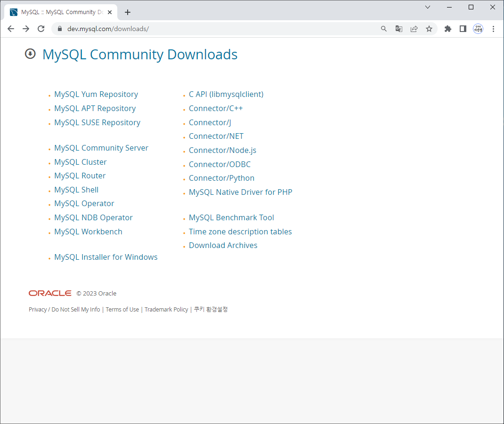504x424 pixels.
Task: Open MySQL APT Repository link
Action: 95,109
